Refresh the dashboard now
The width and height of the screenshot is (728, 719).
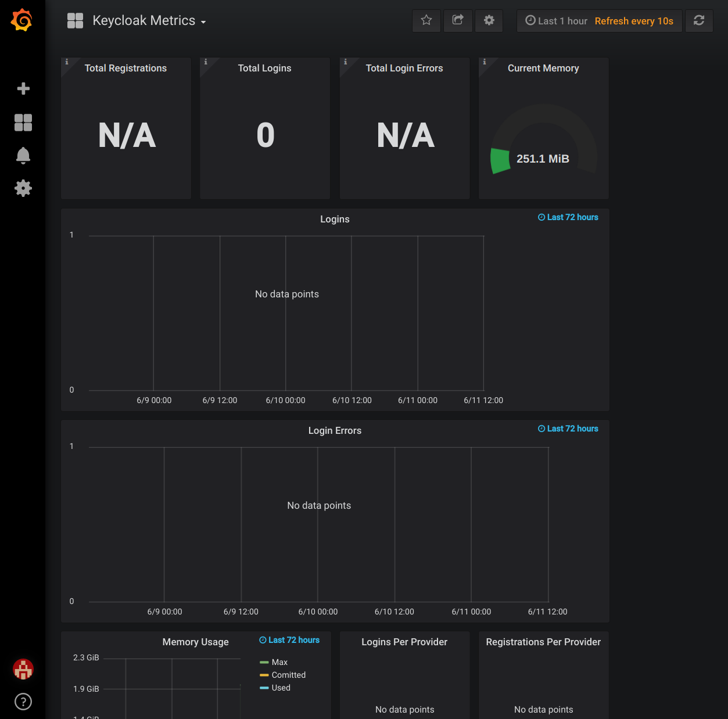(x=699, y=21)
